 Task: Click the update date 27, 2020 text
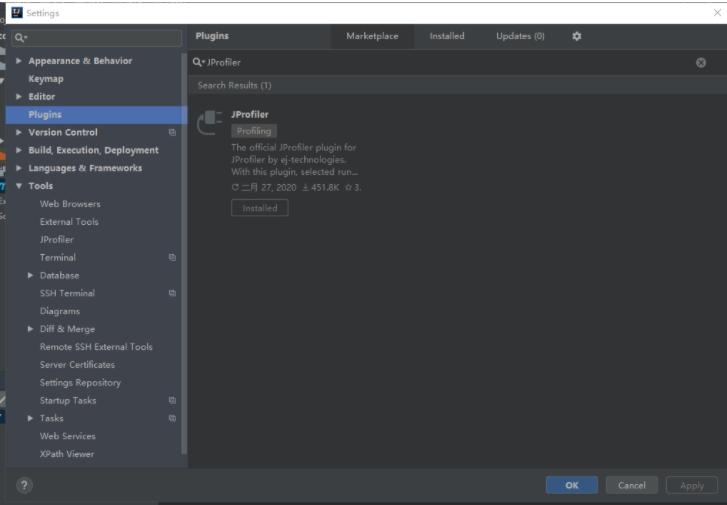tap(264, 187)
